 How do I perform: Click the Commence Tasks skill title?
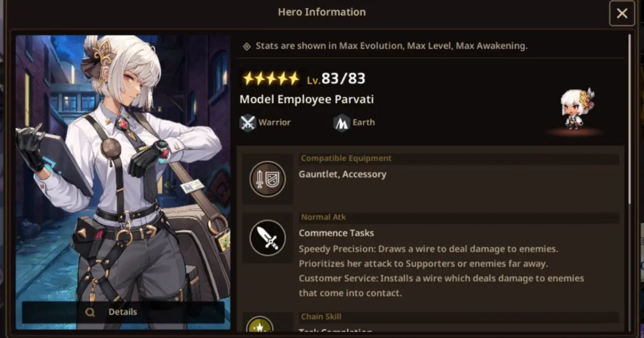[x=336, y=233]
